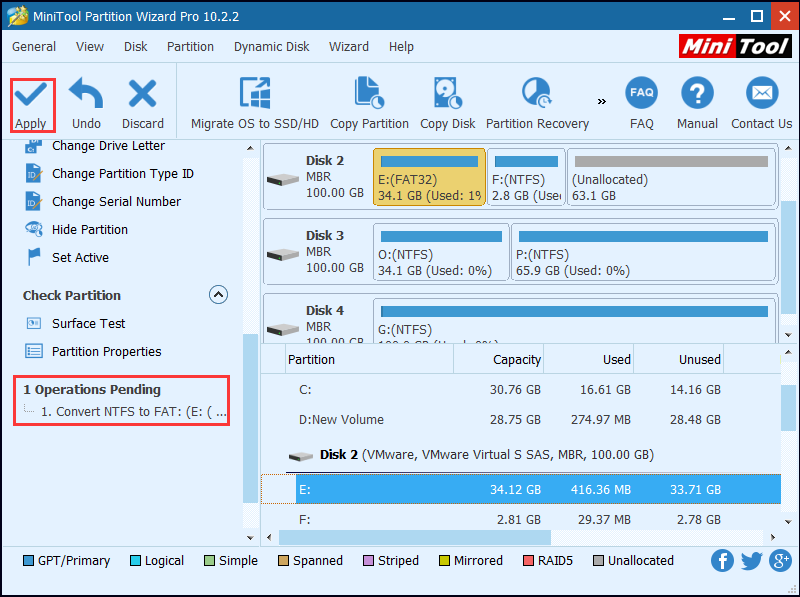Viewport: 800px width, 597px height.
Task: Select E:(FAT32) partition block
Action: pos(429,177)
